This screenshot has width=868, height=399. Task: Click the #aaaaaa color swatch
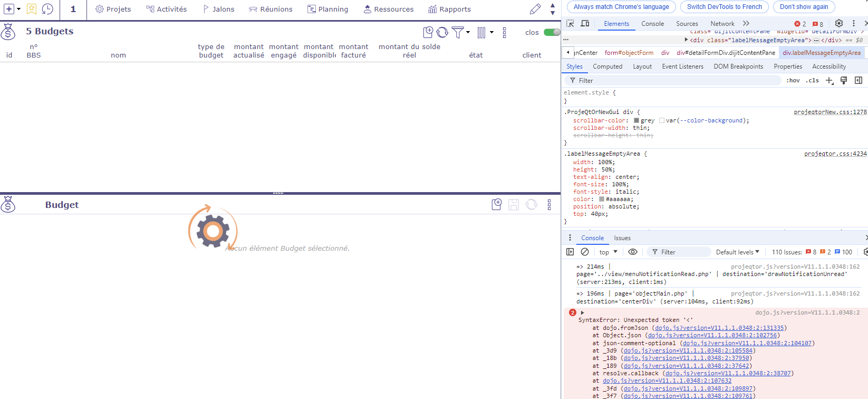pyautogui.click(x=602, y=199)
